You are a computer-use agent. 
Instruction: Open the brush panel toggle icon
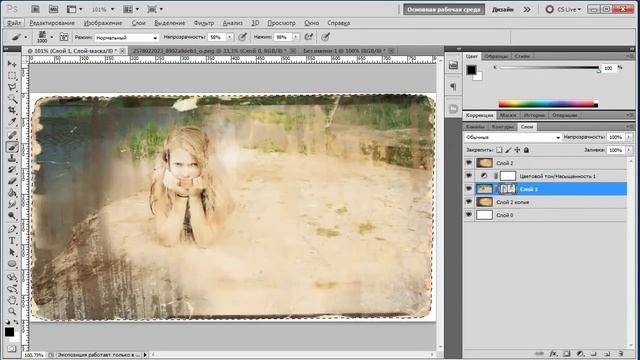coord(64,37)
